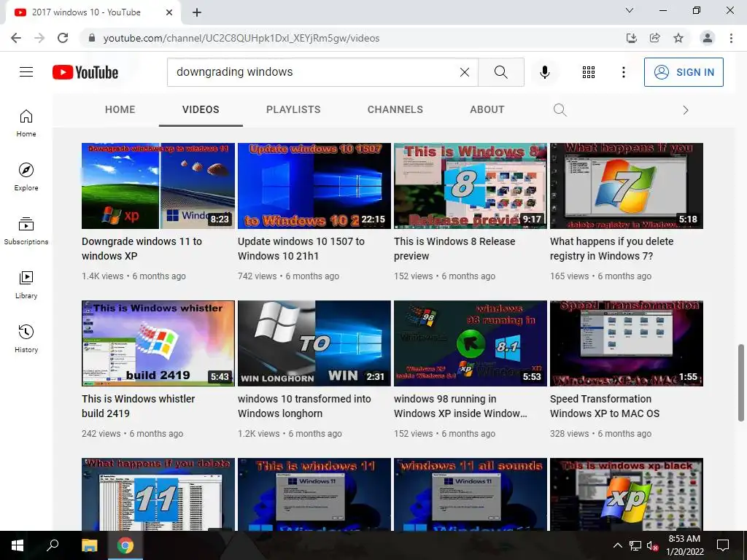Click the page vertical scrollbar thumb

coord(741,383)
